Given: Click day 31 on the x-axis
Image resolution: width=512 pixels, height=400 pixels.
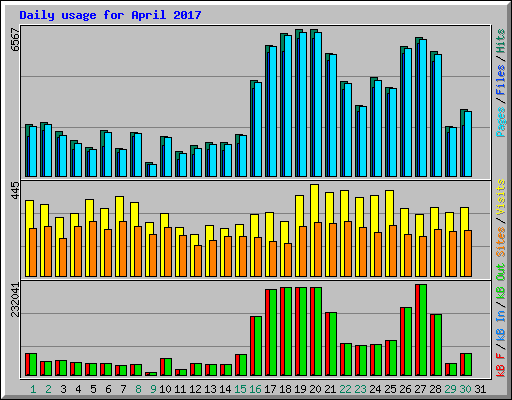Looking at the screenshot, I should click(x=480, y=389).
